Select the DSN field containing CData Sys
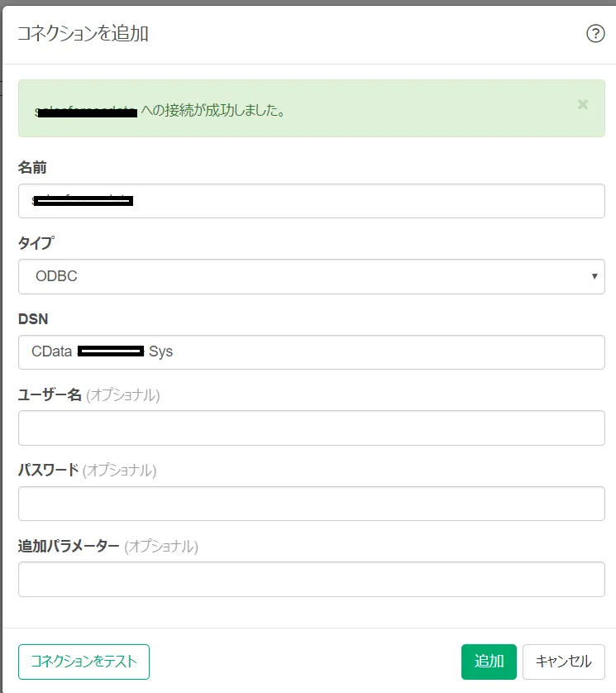 tap(311, 351)
